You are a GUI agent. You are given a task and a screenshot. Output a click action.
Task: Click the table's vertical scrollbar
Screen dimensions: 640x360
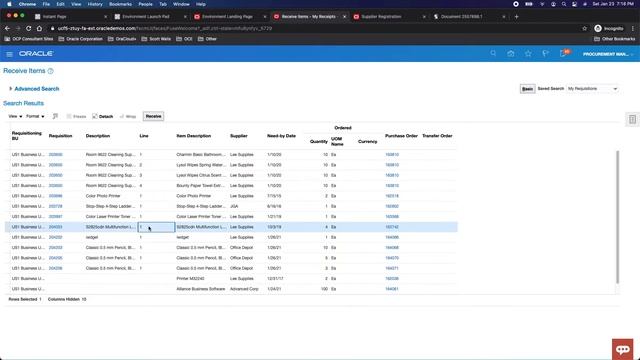617,217
